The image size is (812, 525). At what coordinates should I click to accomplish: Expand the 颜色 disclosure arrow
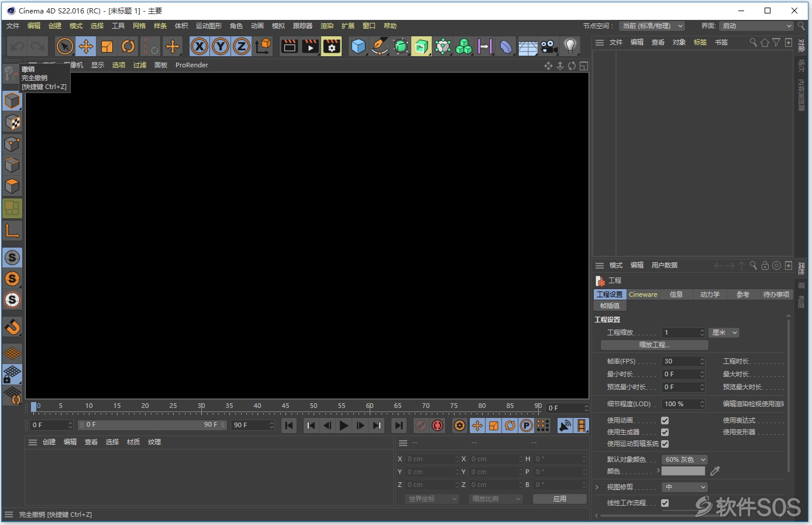click(658, 470)
